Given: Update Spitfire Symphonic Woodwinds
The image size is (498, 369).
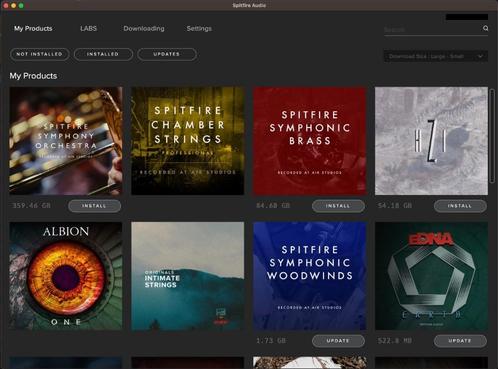Looking at the screenshot, I should [338, 341].
